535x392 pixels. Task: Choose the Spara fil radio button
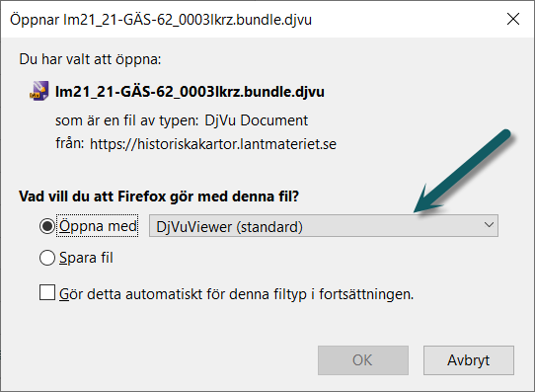pos(47,258)
